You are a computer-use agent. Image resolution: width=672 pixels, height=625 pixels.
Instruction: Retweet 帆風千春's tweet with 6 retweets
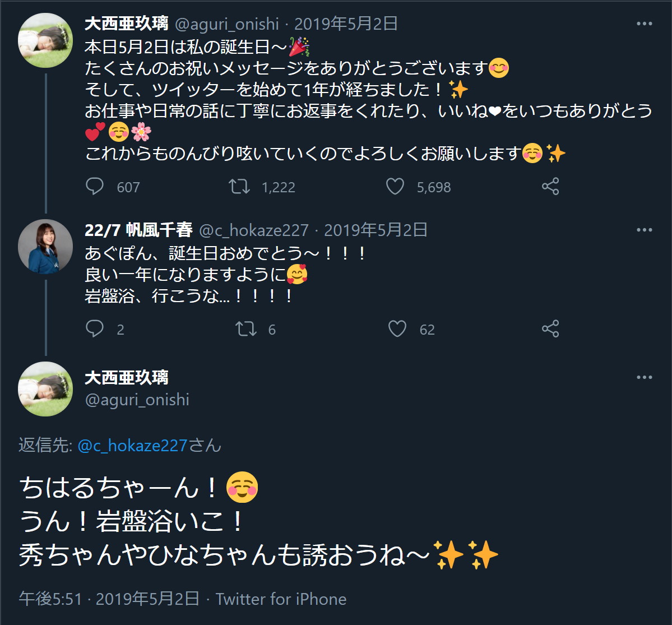click(245, 329)
